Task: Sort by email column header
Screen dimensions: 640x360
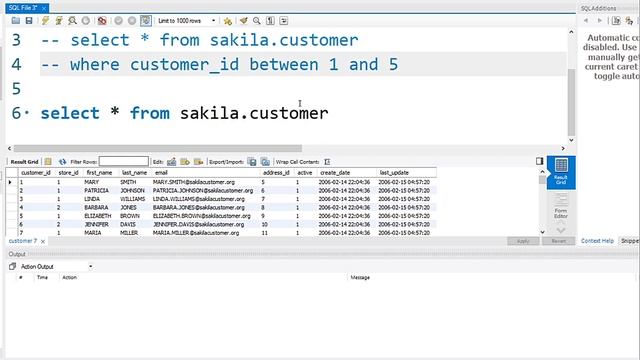Action: point(205,173)
